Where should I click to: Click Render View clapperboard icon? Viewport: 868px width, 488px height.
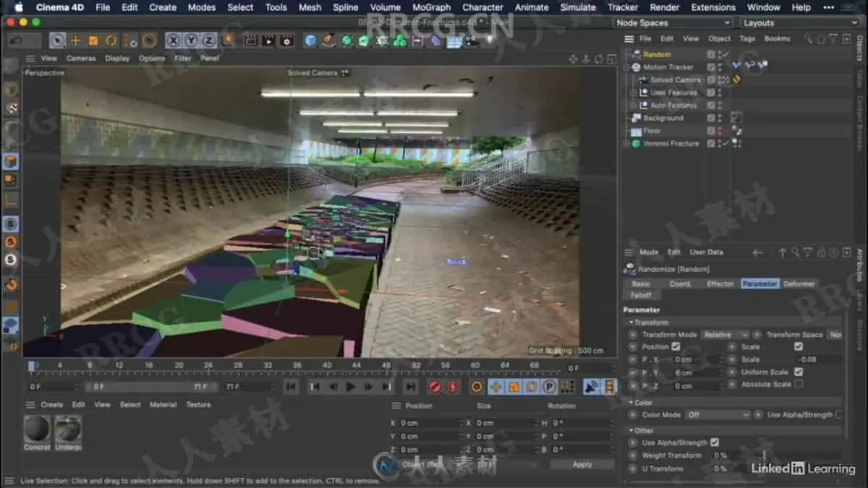(250, 40)
